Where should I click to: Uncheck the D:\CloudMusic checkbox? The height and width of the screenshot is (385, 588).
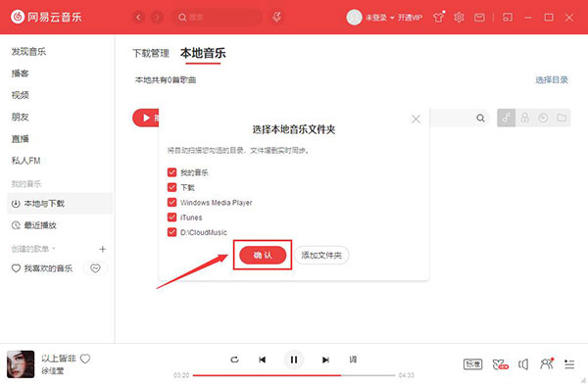coord(171,232)
